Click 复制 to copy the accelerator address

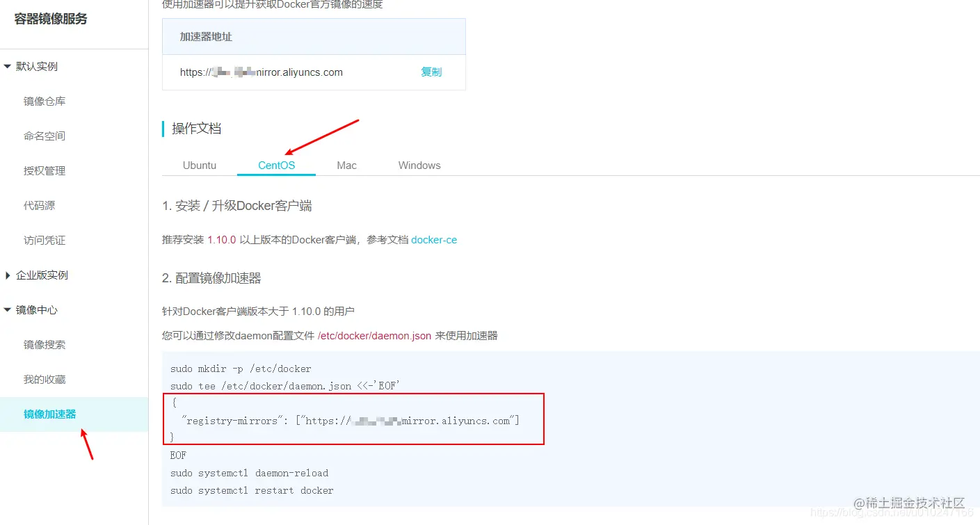coord(431,72)
